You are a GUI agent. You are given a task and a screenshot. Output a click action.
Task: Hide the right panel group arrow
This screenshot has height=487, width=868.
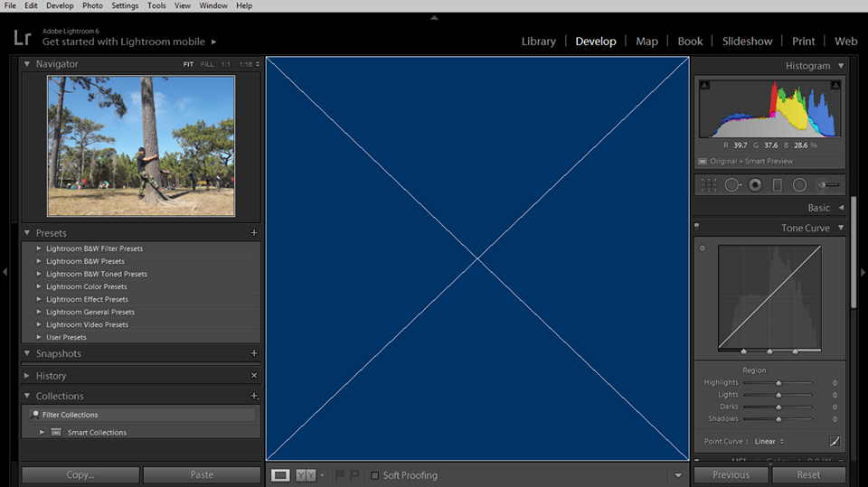tap(863, 272)
